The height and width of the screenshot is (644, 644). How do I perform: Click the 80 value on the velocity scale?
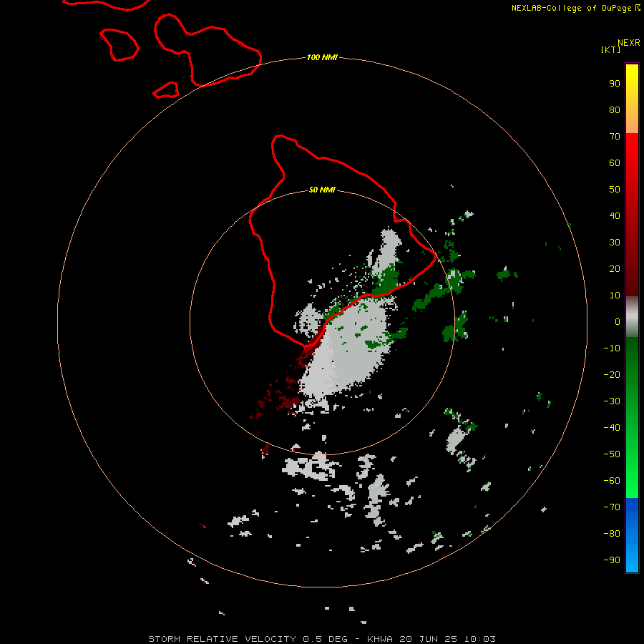[x=615, y=110]
